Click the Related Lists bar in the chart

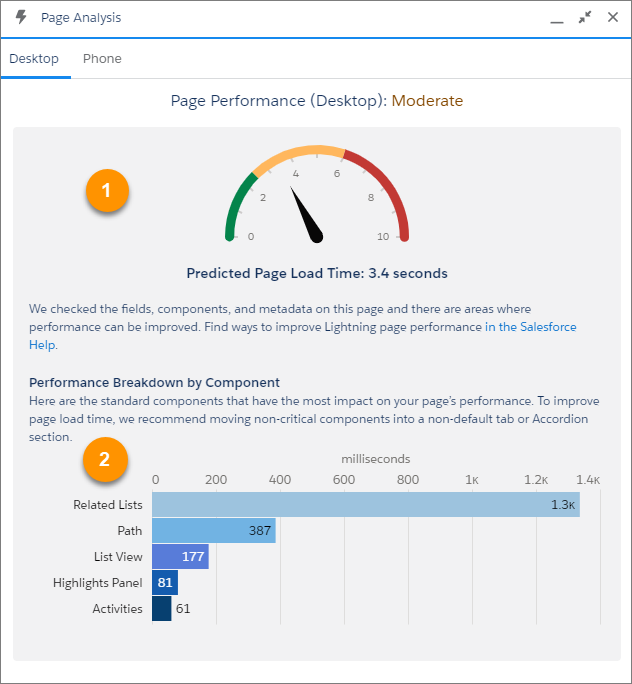pyautogui.click(x=366, y=505)
